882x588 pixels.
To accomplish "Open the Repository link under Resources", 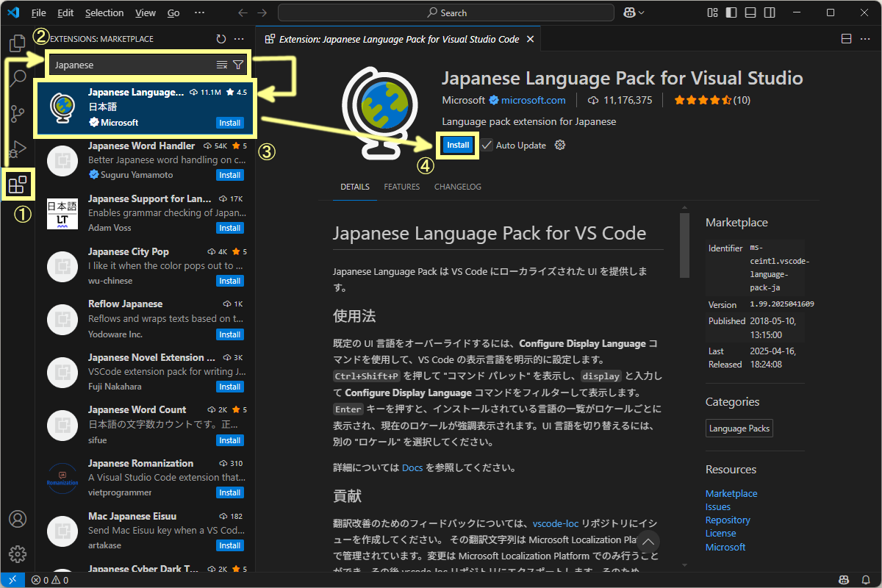I will pos(728,520).
